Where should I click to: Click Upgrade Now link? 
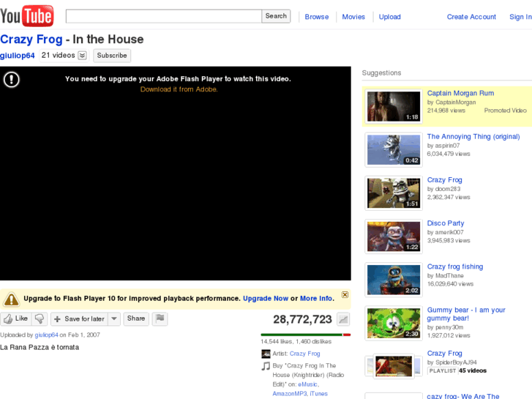coord(266,299)
